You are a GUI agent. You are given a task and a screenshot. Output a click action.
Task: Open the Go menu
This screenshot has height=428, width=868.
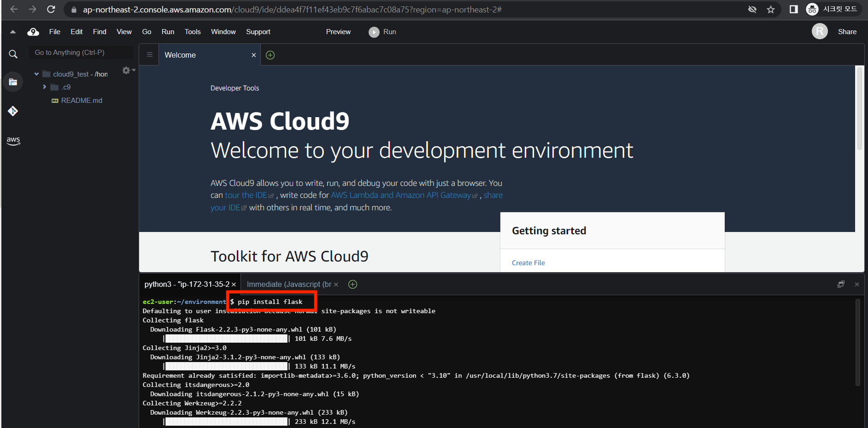click(x=147, y=32)
